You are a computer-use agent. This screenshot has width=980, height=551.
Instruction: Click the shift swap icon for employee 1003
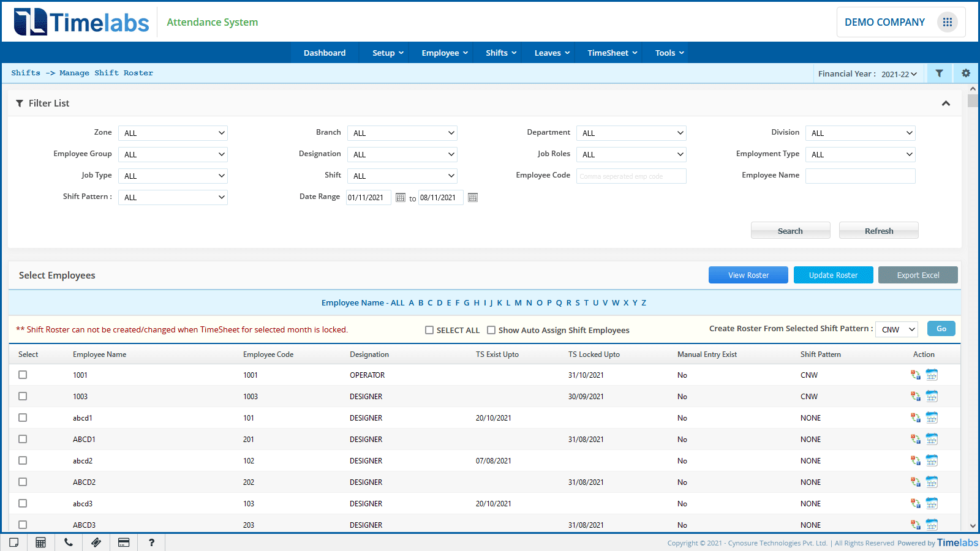click(x=916, y=396)
